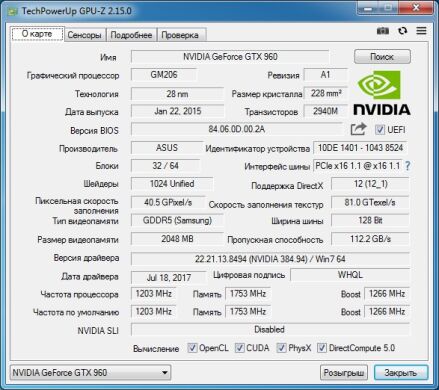This screenshot has height=390, width=439.
Task: Click the Jul 18, 2017 driver date
Action: (169, 278)
